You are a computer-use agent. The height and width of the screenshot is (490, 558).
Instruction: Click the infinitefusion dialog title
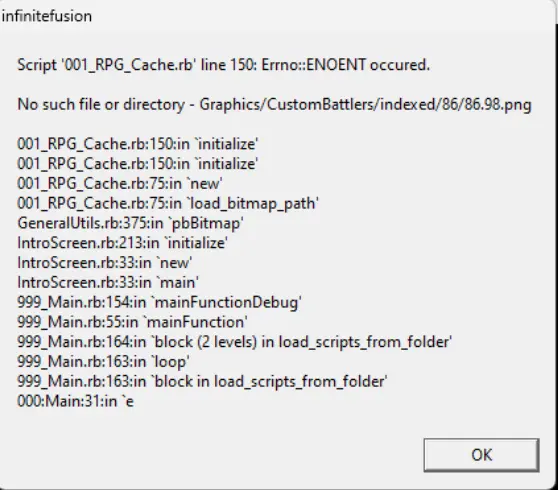pos(47,16)
